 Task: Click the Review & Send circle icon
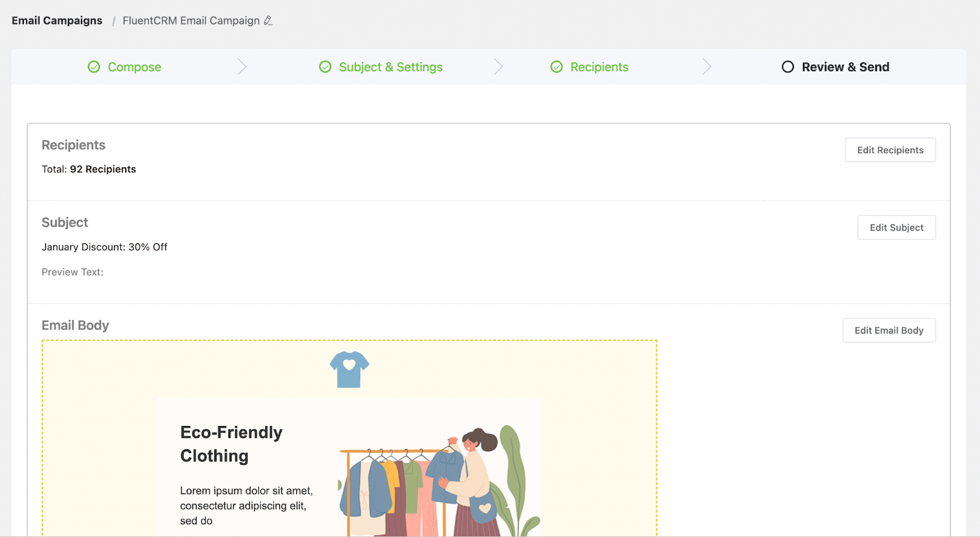pyautogui.click(x=788, y=67)
